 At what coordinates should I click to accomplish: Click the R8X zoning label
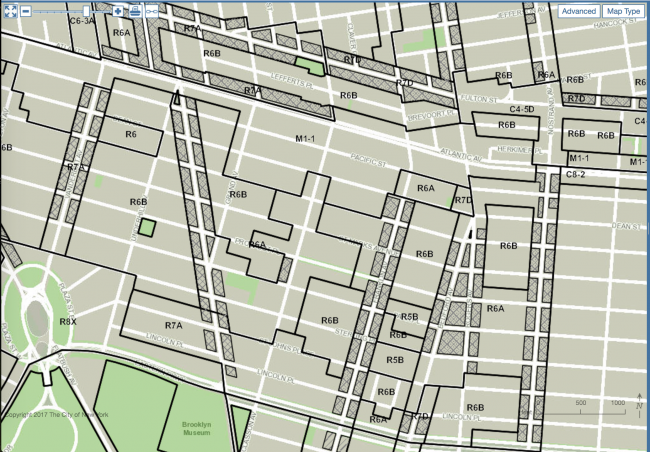click(68, 322)
